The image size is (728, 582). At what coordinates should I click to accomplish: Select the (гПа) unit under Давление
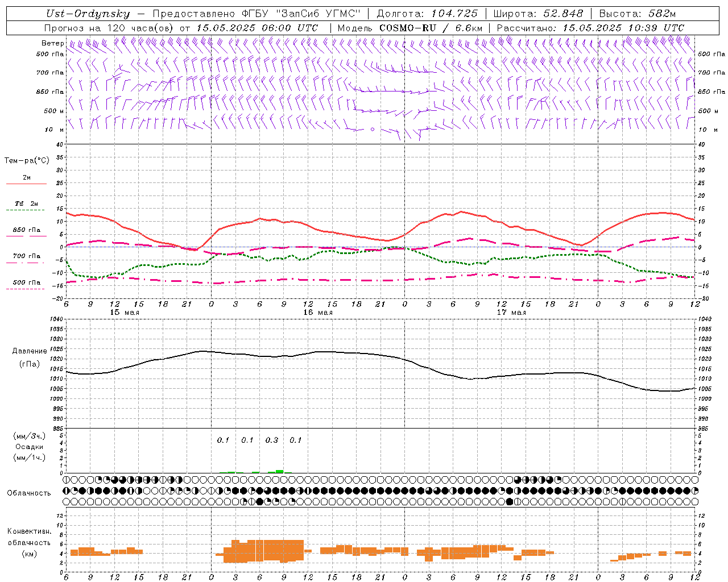pos(30,364)
